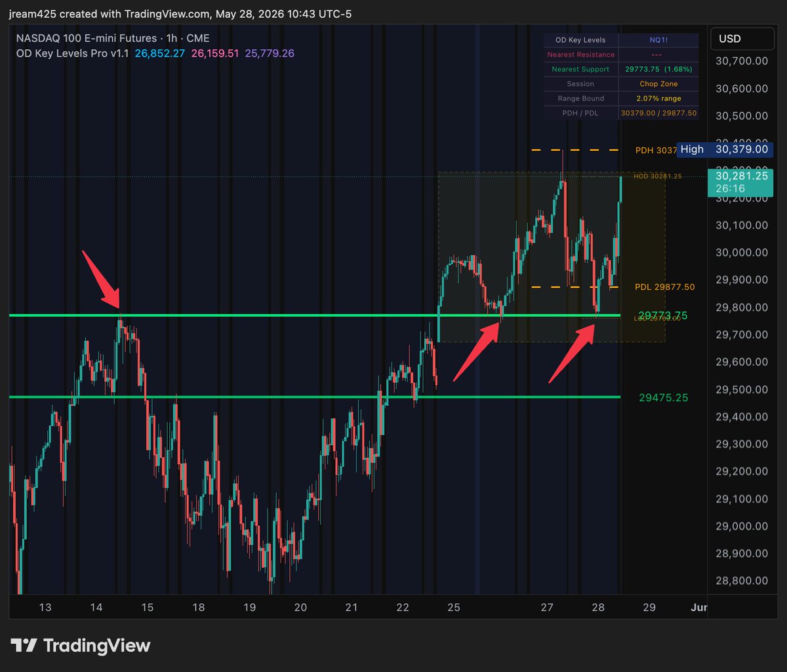
Task: Click the 28,800.00 price axis label
Action: (x=742, y=580)
